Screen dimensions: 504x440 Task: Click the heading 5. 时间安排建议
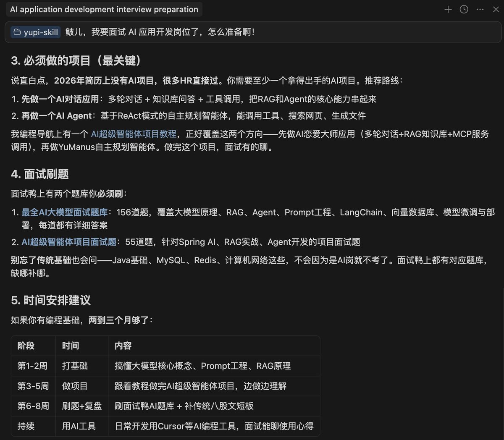click(51, 300)
